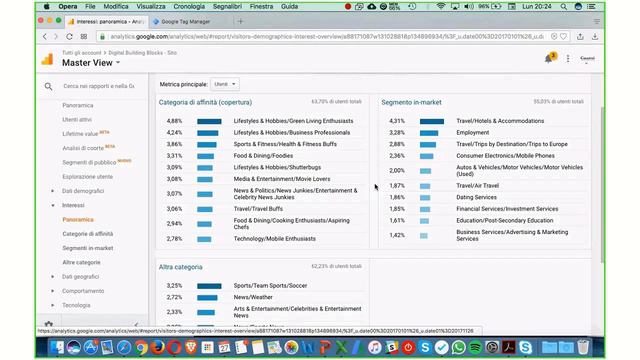Click the Travel/Hotels & Accommodations bar

(431, 121)
